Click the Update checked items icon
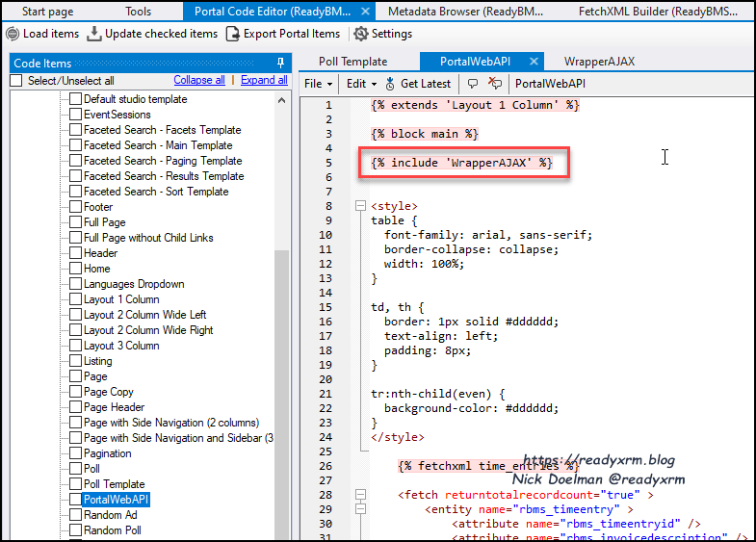The image size is (756, 542). (94, 34)
